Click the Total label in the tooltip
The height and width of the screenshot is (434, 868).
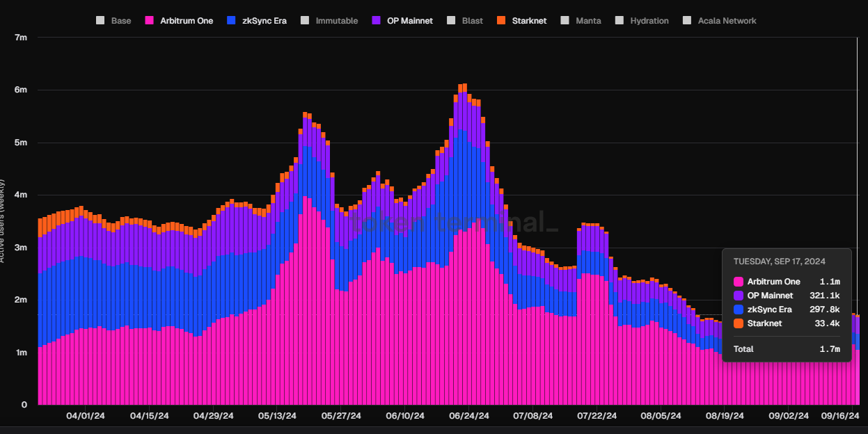pyautogui.click(x=743, y=349)
